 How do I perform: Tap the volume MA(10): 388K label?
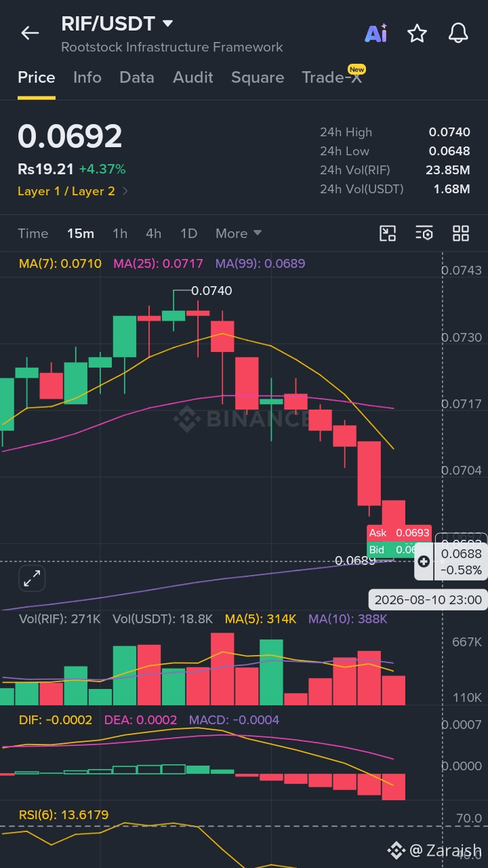348,619
